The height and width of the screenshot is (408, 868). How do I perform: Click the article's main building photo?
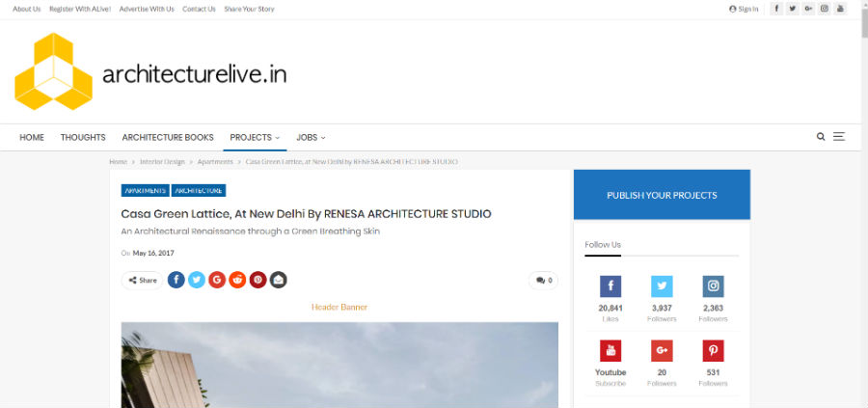[339, 366]
